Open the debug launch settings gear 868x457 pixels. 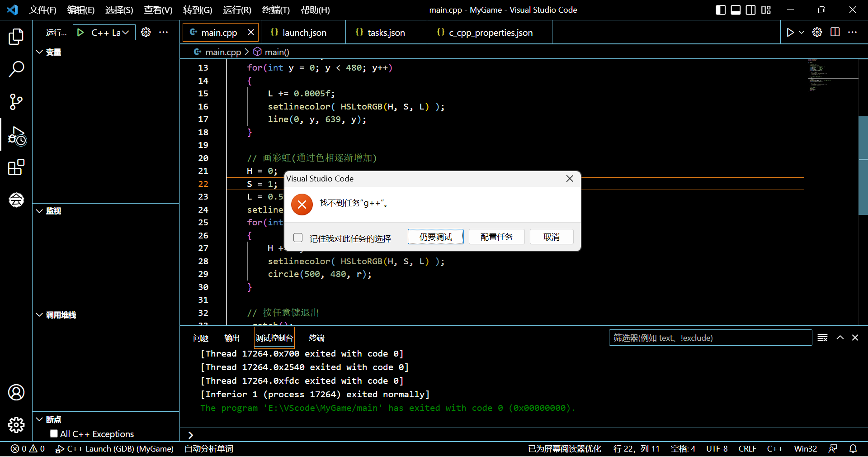pyautogui.click(x=145, y=32)
